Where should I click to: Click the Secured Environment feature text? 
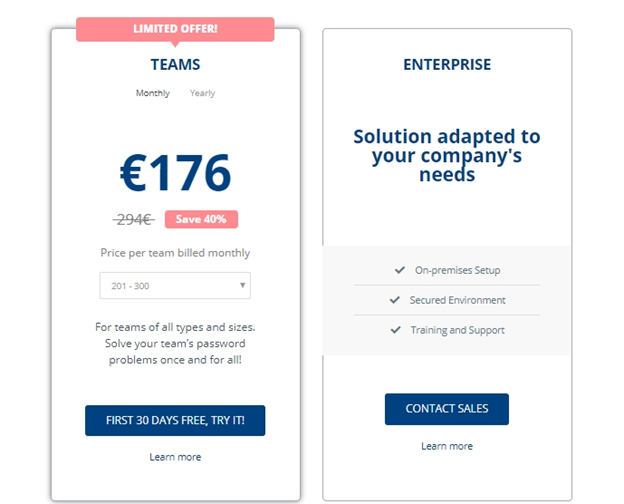tap(458, 300)
